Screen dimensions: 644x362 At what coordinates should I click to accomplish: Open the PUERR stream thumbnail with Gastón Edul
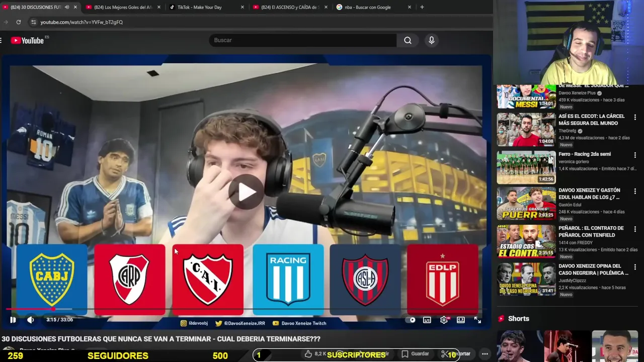(526, 204)
